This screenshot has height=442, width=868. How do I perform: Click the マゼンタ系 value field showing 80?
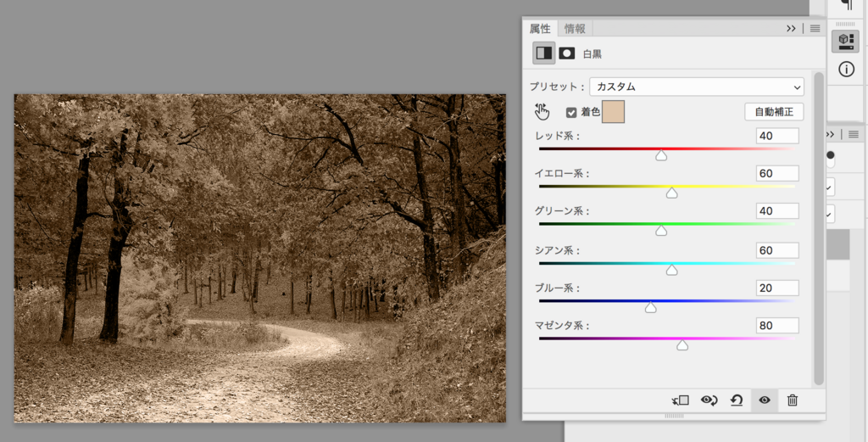pos(777,326)
